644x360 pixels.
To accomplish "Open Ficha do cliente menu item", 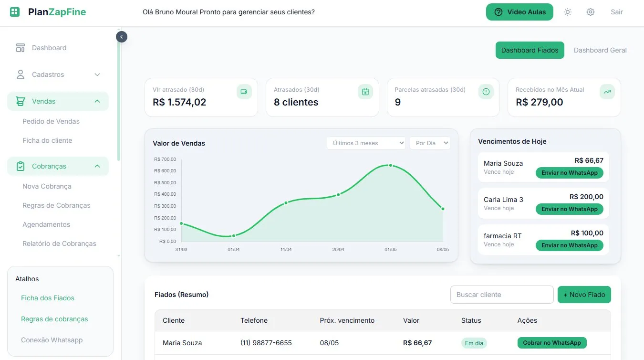I will point(47,140).
